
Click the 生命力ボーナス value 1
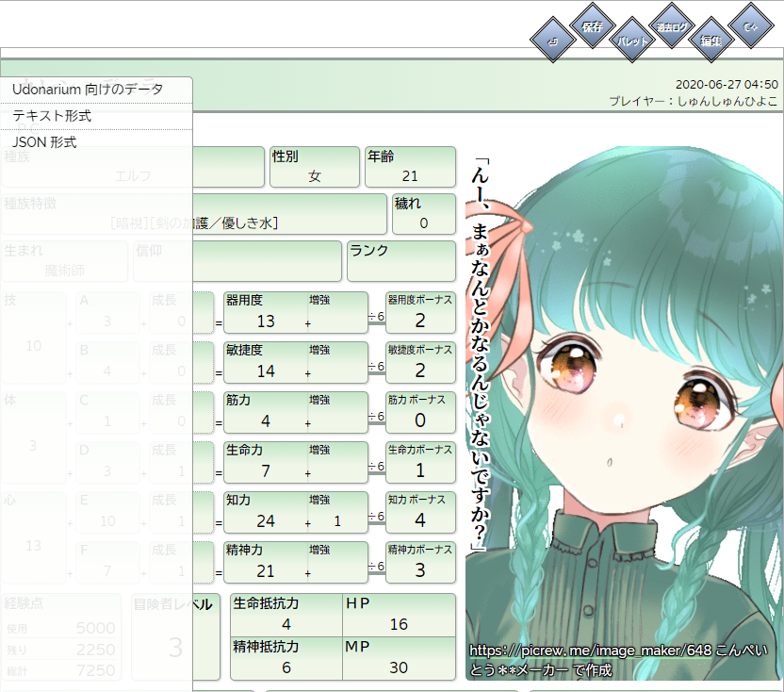click(420, 470)
